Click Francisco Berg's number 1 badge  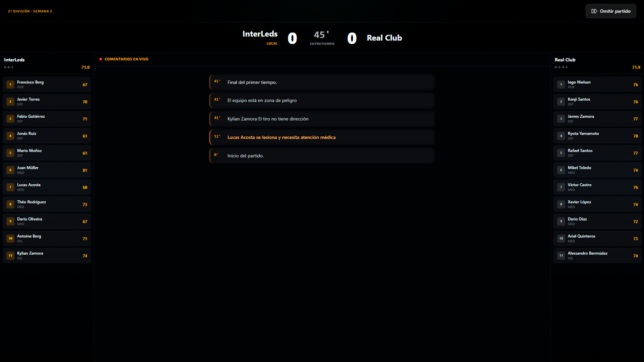point(10,84)
